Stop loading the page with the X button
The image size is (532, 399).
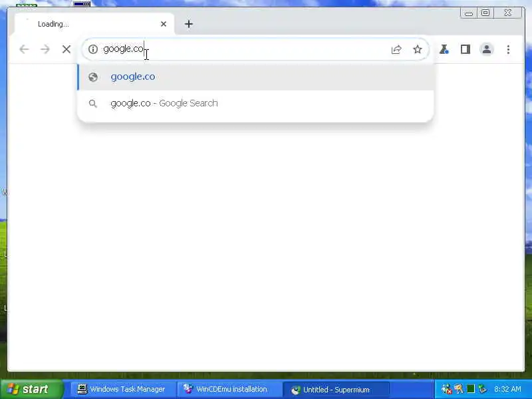pos(66,49)
